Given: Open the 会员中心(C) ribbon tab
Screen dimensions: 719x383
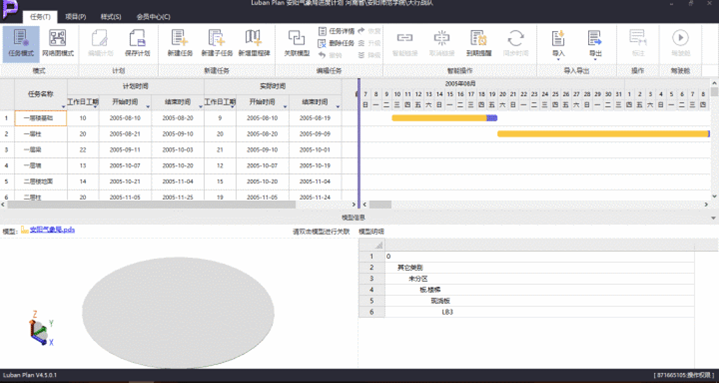Looking at the screenshot, I should click(153, 17).
